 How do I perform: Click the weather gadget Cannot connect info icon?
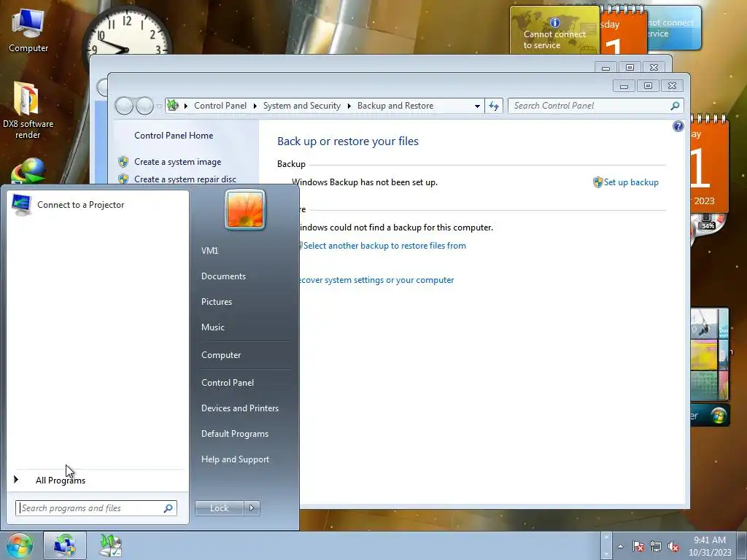click(x=554, y=23)
